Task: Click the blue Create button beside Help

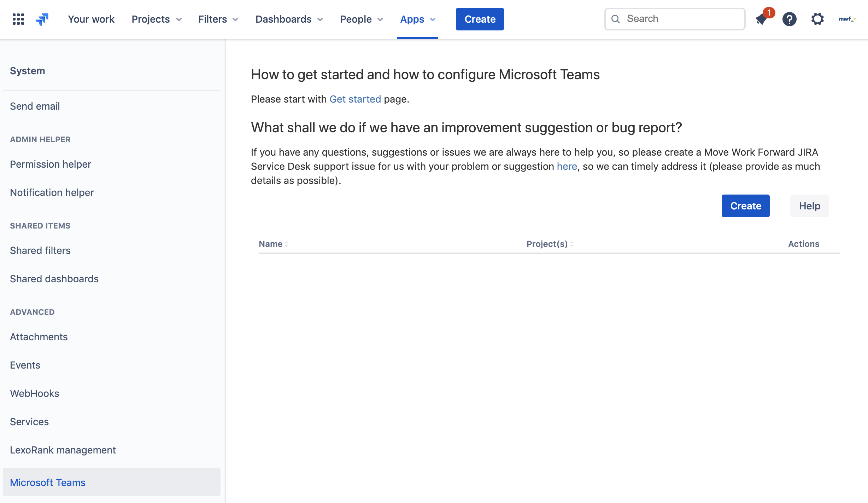Action: coord(745,206)
